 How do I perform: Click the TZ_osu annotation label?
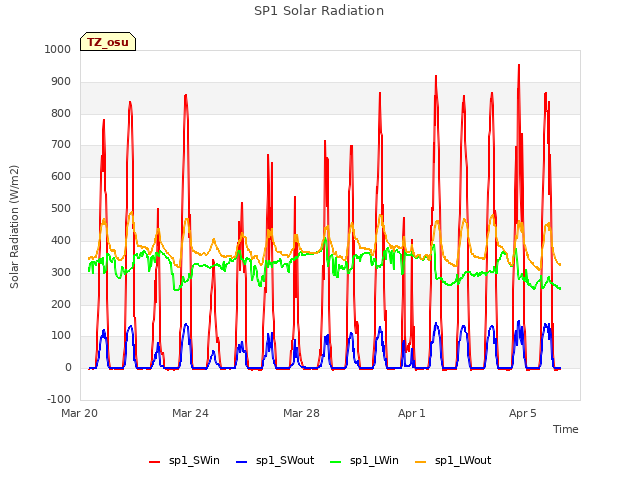108,42
